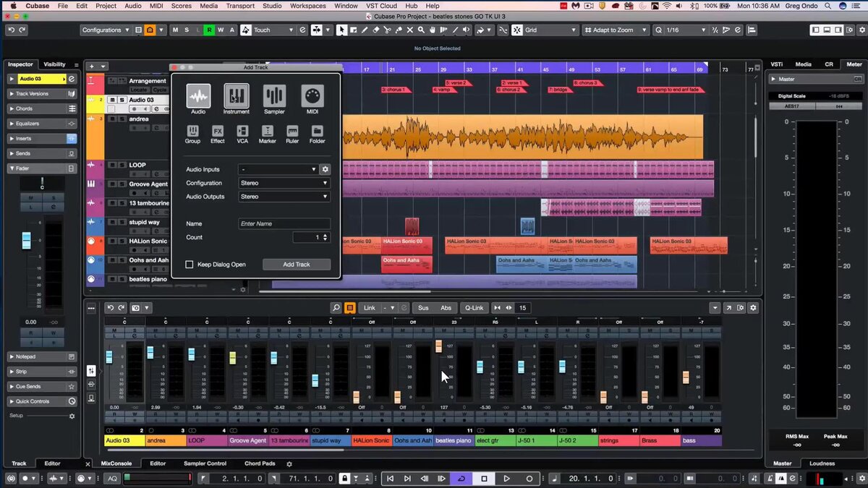Viewport: 868px width, 488px height.
Task: Adjust the Audio 03 inspector fader handle
Action: point(27,240)
